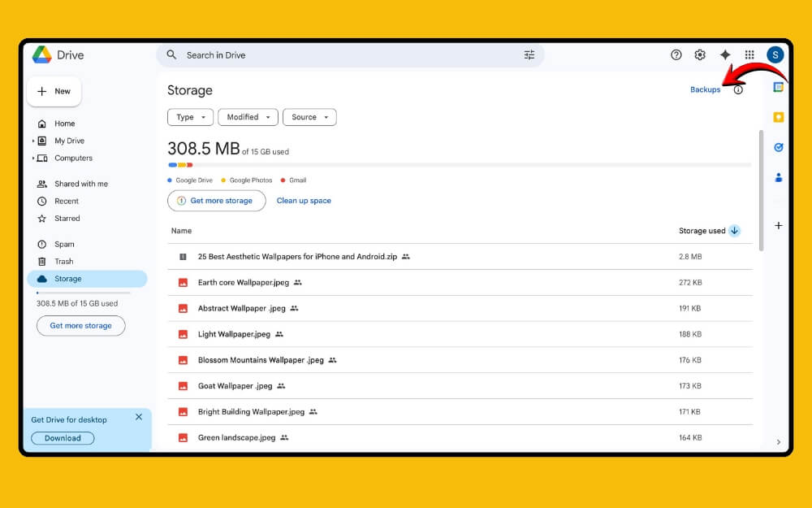Screen dimensions: 812x508
Task: Reverse sorting with the Storage used arrow
Action: [x=734, y=230]
